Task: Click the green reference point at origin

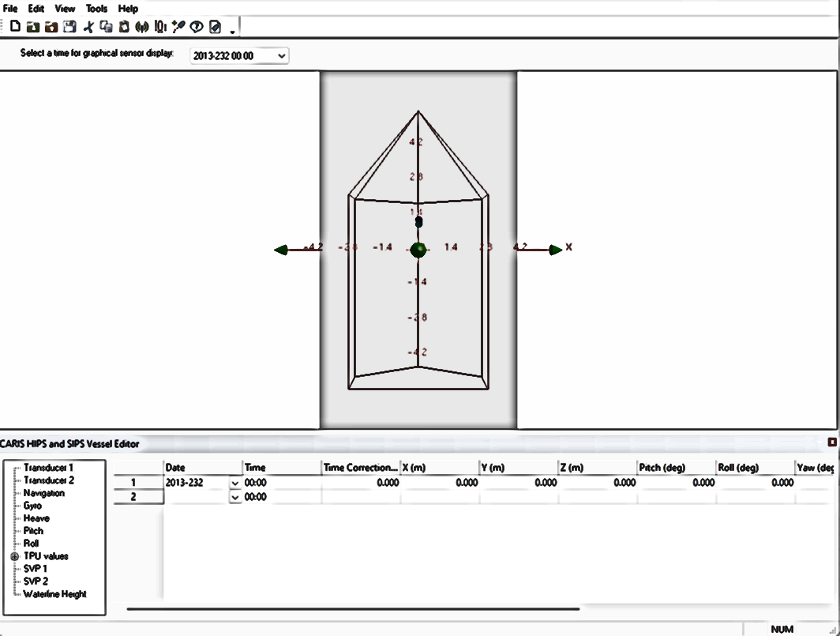Action: [418, 250]
